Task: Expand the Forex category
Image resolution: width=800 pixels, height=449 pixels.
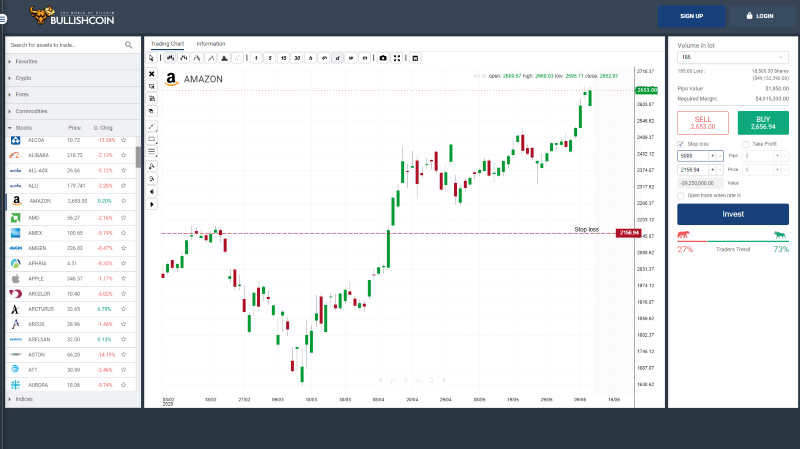Action: [x=73, y=94]
